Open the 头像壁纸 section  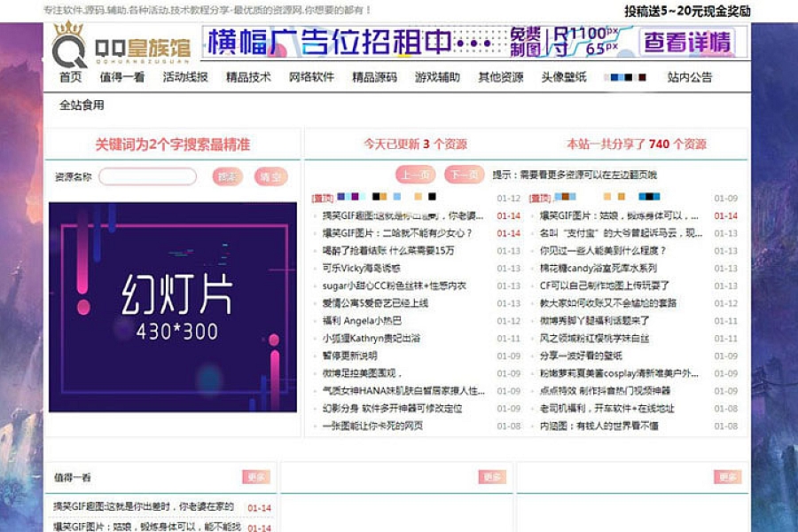point(564,77)
